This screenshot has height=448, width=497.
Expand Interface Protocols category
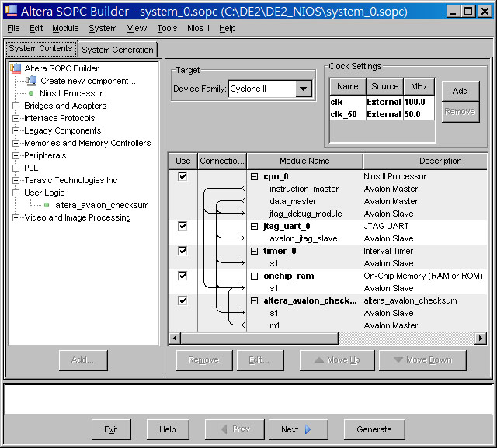[x=16, y=118]
